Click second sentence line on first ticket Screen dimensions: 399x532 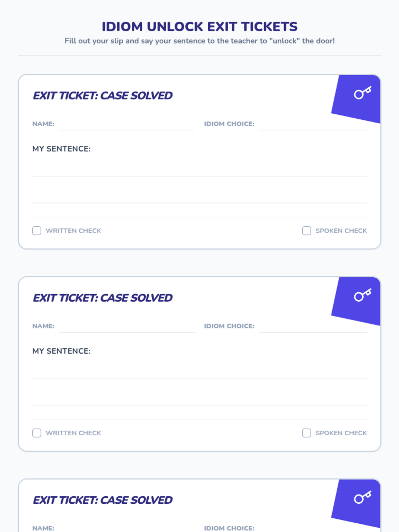(x=199, y=197)
